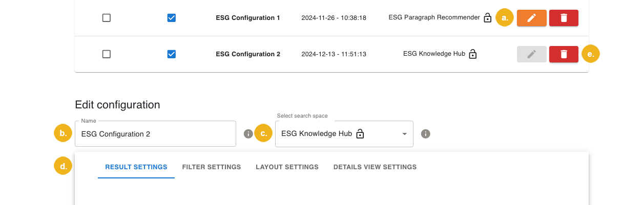The image size is (644, 205).
Task: Click the dropdown arrow in search space selector
Action: click(404, 134)
